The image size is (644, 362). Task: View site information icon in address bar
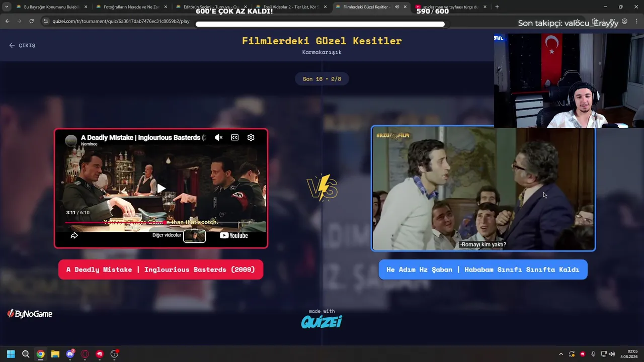[x=46, y=21]
